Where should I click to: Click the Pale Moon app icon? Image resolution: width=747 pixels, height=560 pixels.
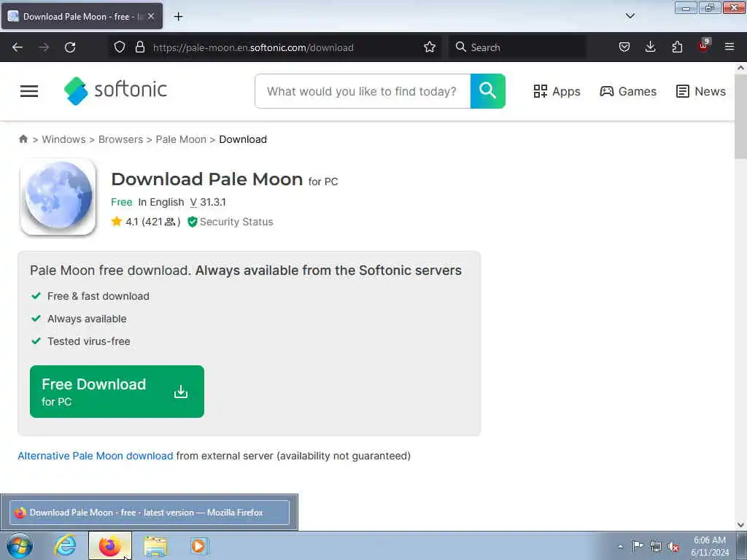pyautogui.click(x=58, y=197)
